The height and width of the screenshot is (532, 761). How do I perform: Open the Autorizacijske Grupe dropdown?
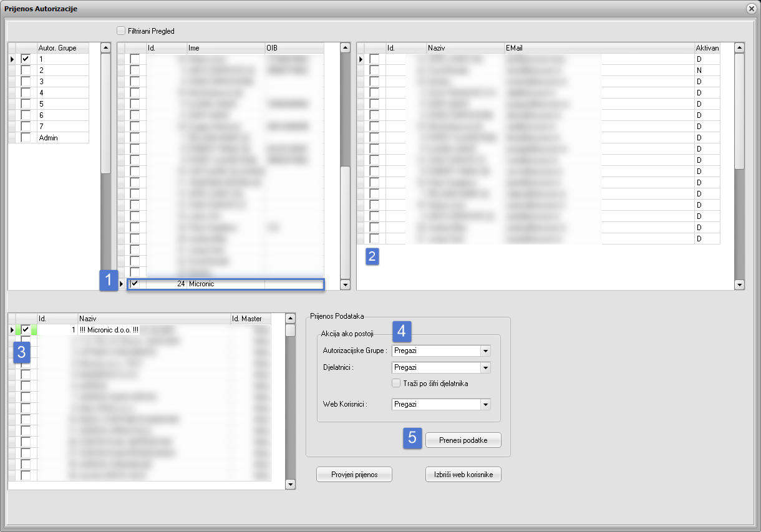tap(485, 351)
